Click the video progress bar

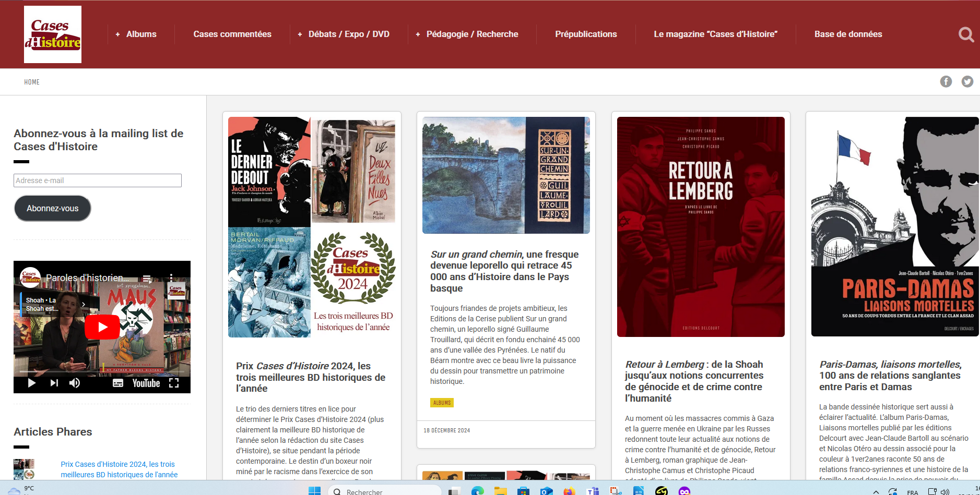[x=102, y=371]
